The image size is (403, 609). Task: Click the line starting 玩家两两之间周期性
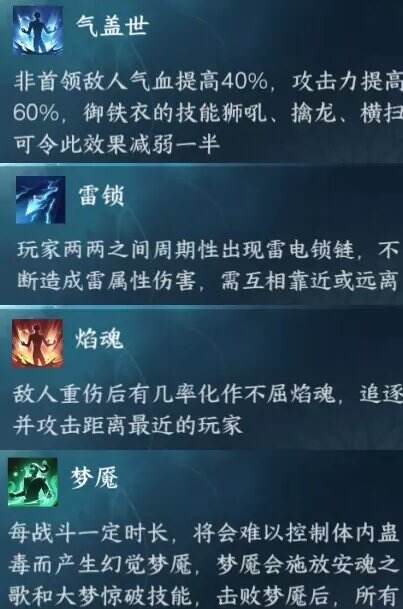coord(208,251)
